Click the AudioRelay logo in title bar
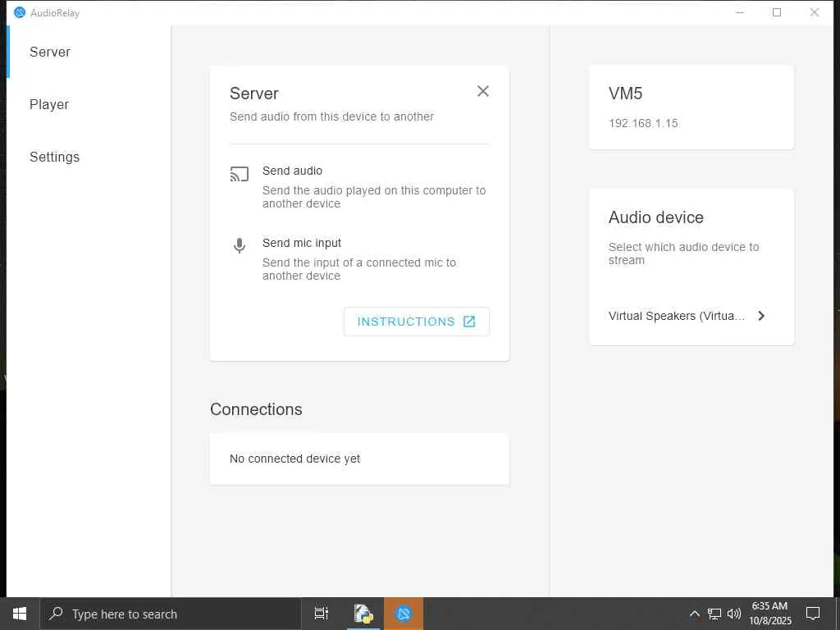The height and width of the screenshot is (630, 840). tap(20, 12)
